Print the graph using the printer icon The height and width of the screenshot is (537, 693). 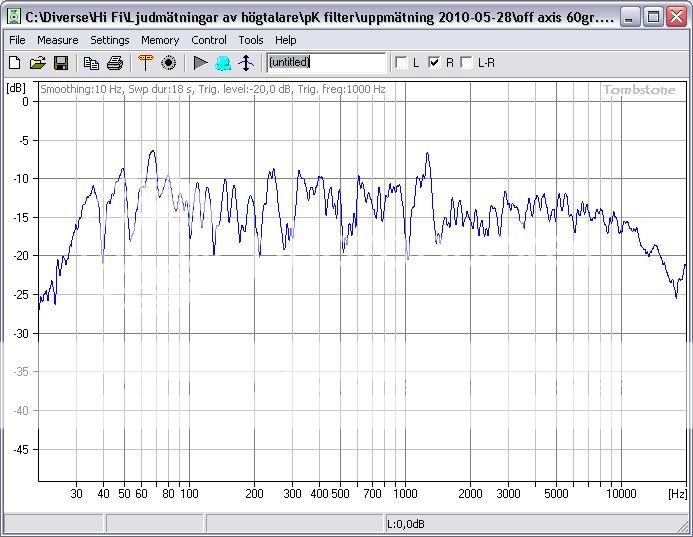click(x=114, y=63)
